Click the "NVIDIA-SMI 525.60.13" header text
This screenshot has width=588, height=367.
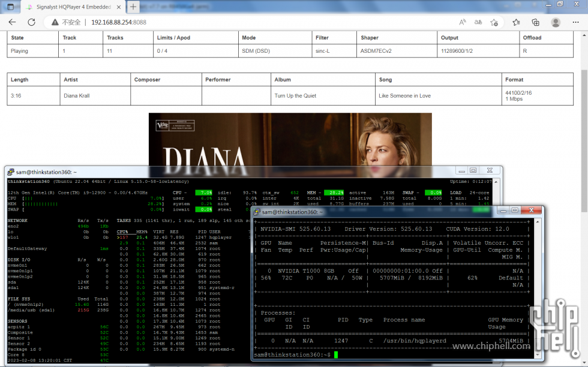(295, 228)
